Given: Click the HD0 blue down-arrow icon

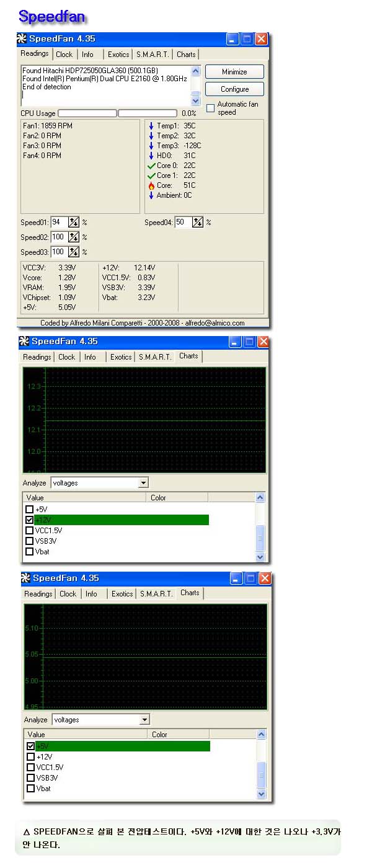Looking at the screenshot, I should coord(151,156).
